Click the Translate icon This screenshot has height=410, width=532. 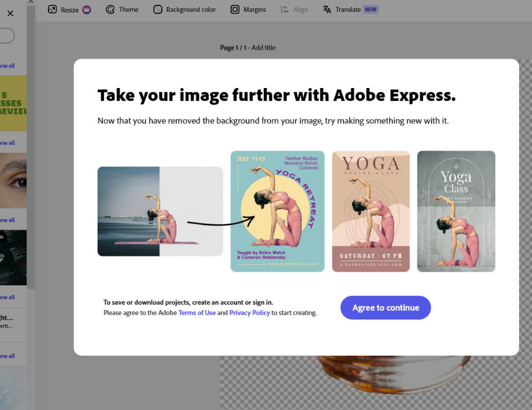point(327,9)
